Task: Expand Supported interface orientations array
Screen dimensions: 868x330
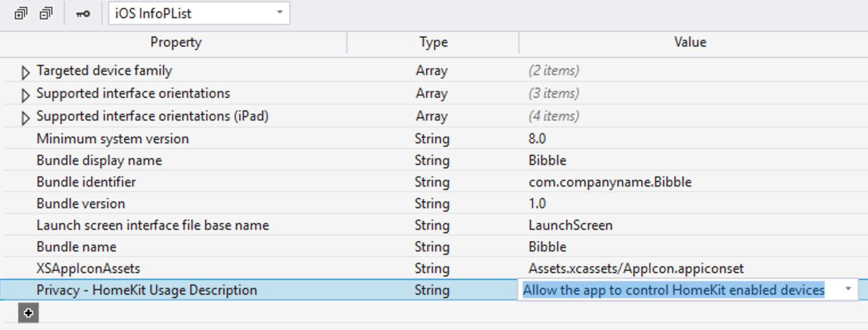Action: pos(25,94)
